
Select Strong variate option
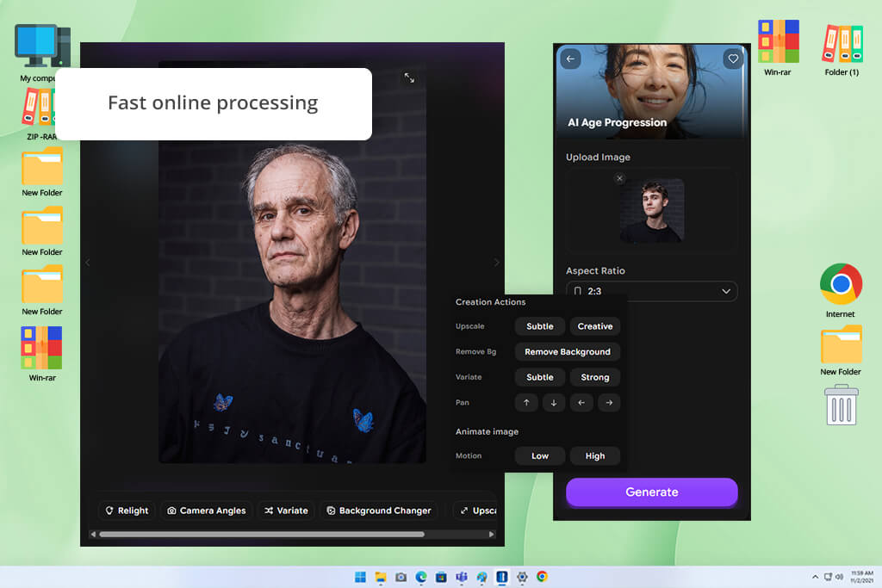[594, 377]
